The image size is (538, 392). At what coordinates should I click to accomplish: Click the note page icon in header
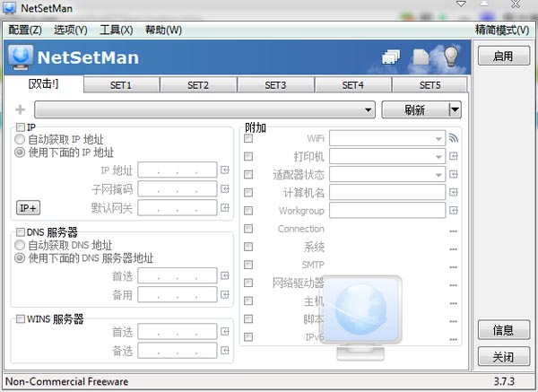[x=421, y=57]
